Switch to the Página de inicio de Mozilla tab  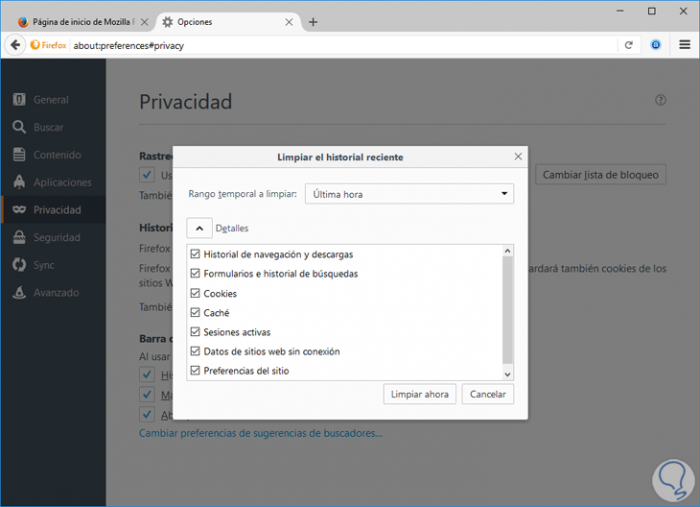pos(83,22)
